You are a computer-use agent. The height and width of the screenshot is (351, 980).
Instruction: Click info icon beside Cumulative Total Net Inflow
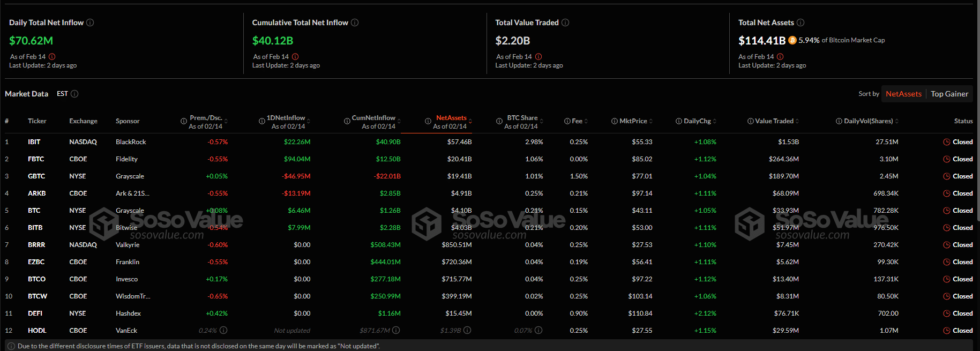355,23
